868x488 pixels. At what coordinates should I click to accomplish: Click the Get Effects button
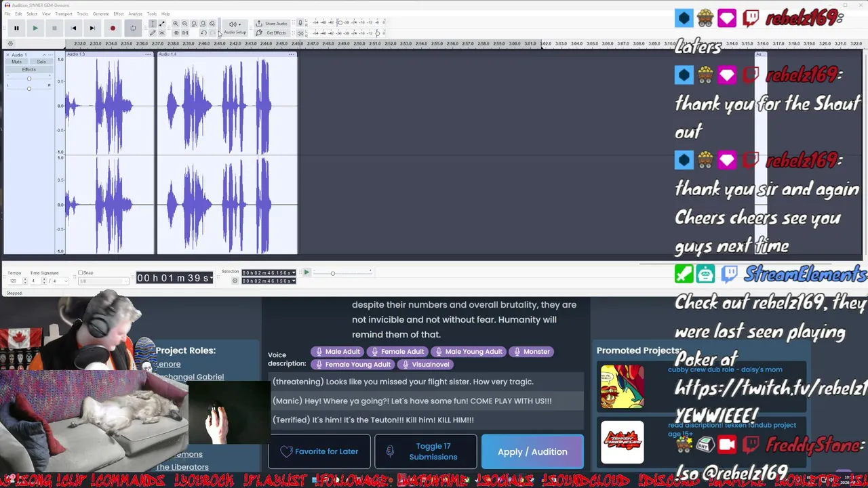pyautogui.click(x=271, y=33)
